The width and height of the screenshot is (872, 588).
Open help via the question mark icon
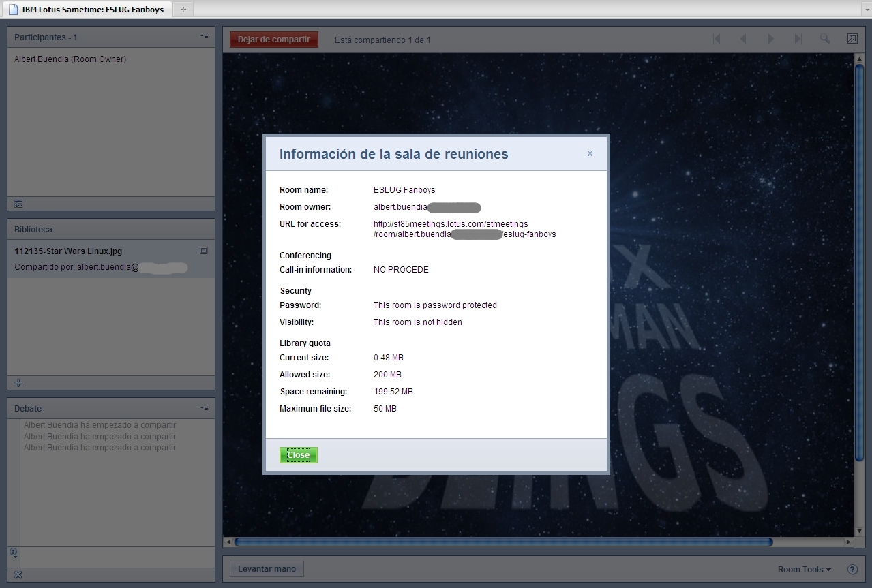[852, 570]
